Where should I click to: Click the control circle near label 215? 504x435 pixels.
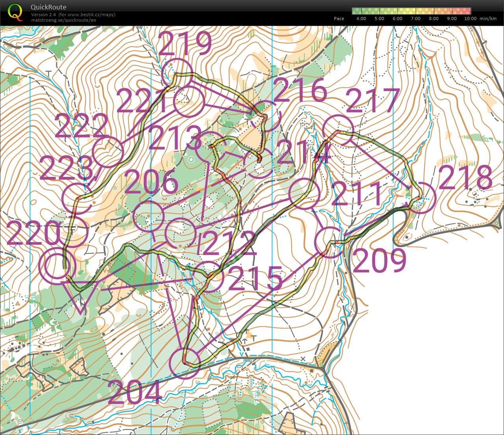coord(208,277)
